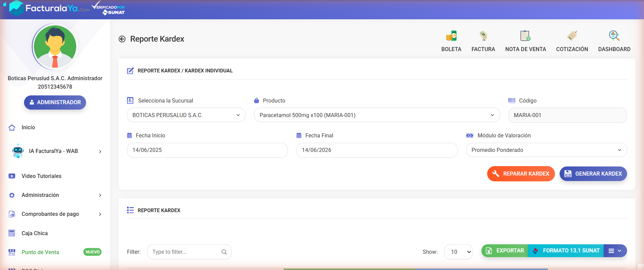
Task: Click the COTIZACIÓN shortcut label
Action: [572, 49]
